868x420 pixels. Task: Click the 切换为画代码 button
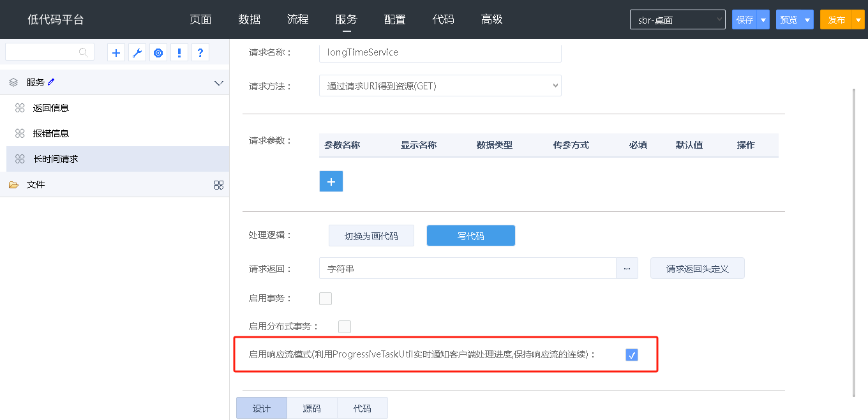[x=371, y=236]
